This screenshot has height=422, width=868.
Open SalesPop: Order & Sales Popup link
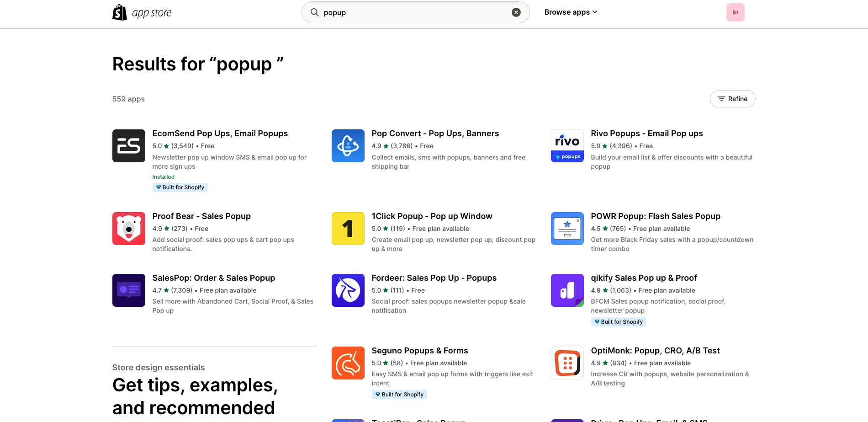(x=214, y=278)
